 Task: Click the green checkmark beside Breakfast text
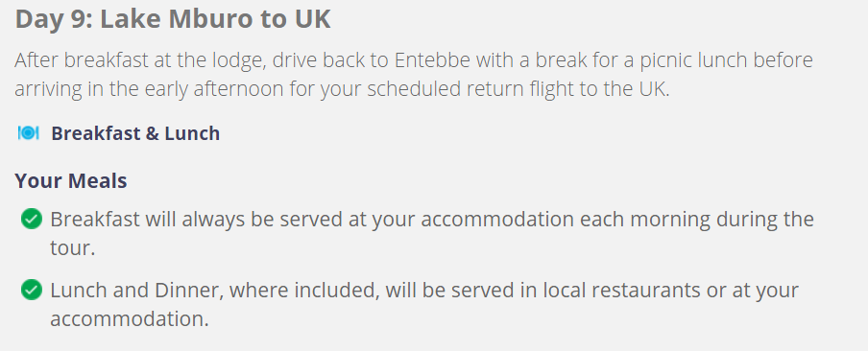[32, 219]
